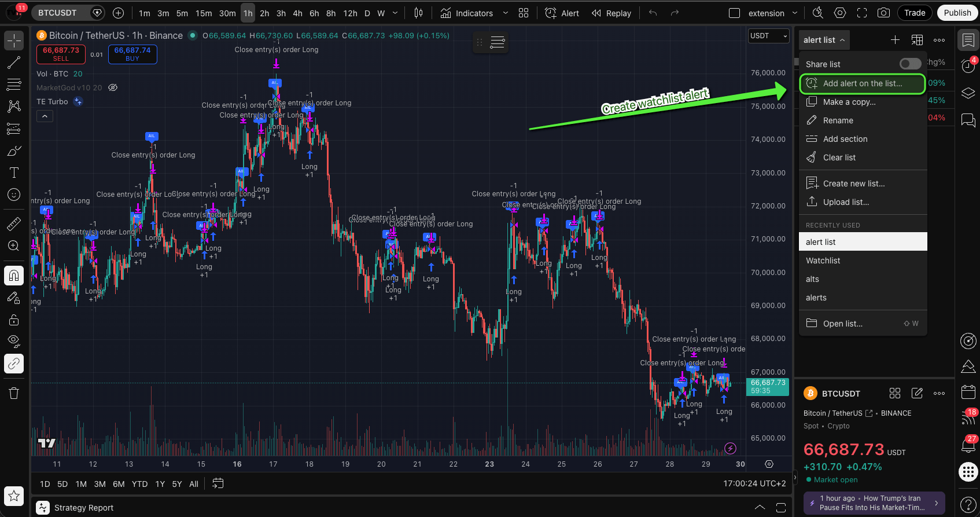Choose Add alert on the list
This screenshot has width=980, height=517.
click(862, 83)
